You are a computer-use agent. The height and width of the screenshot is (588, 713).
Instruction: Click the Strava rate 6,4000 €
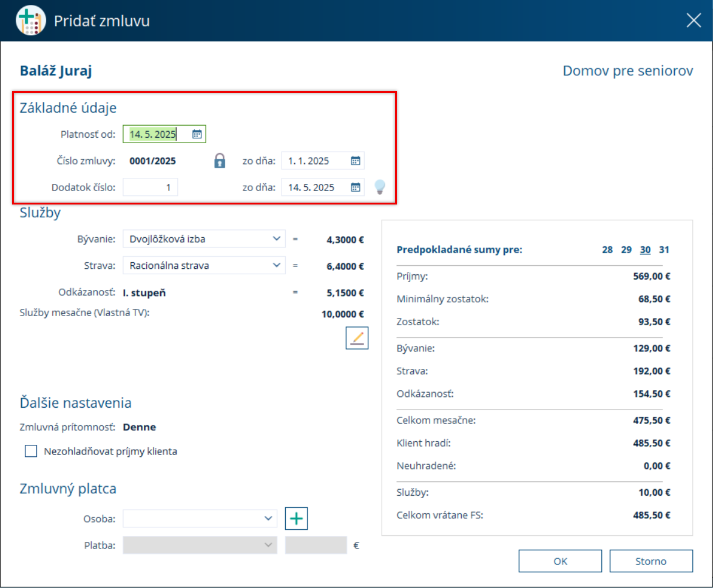(x=345, y=266)
